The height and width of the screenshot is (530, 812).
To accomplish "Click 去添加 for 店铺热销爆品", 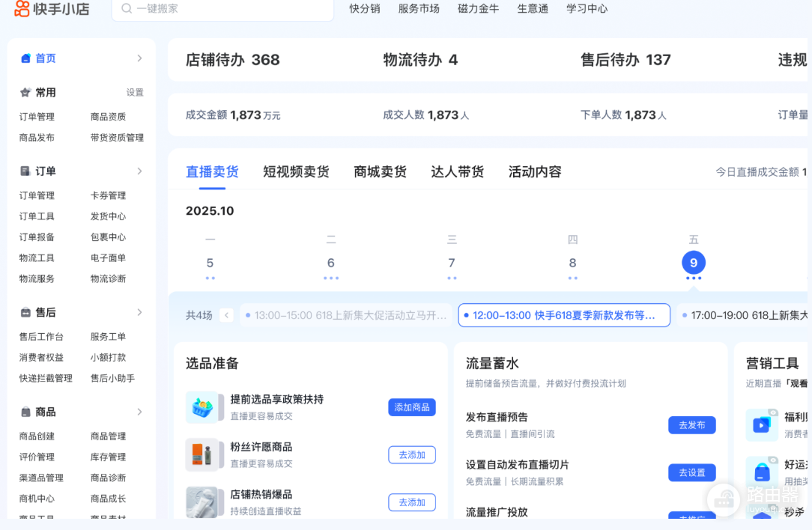I will pos(412,502).
